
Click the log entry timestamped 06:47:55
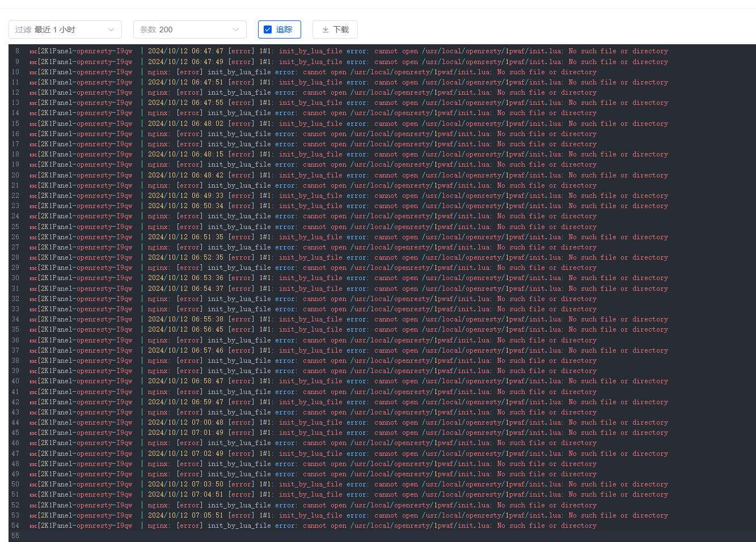click(x=349, y=103)
